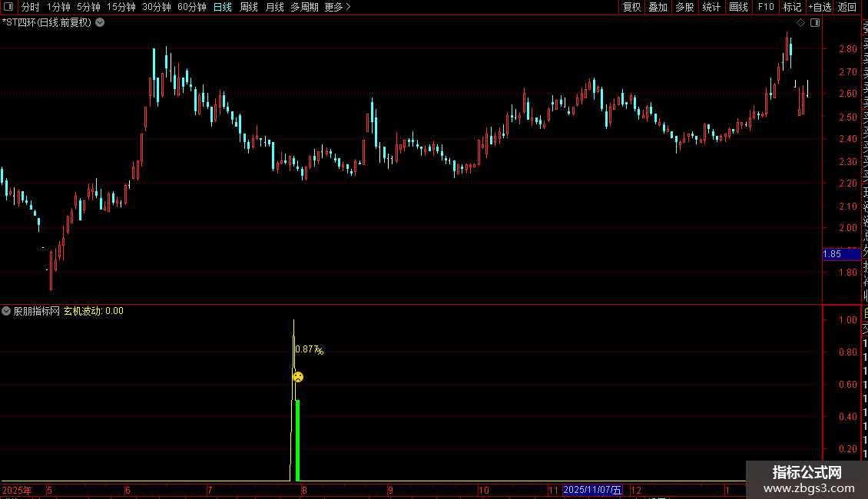The height and width of the screenshot is (499, 868).
Task: Click the 标记 mark button
Action: tap(792, 7)
